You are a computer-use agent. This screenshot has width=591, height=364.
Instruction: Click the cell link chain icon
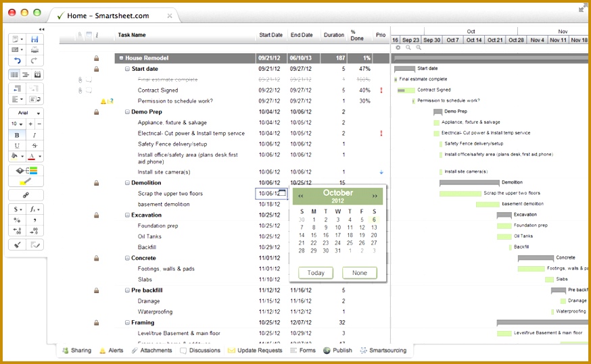tap(26, 195)
